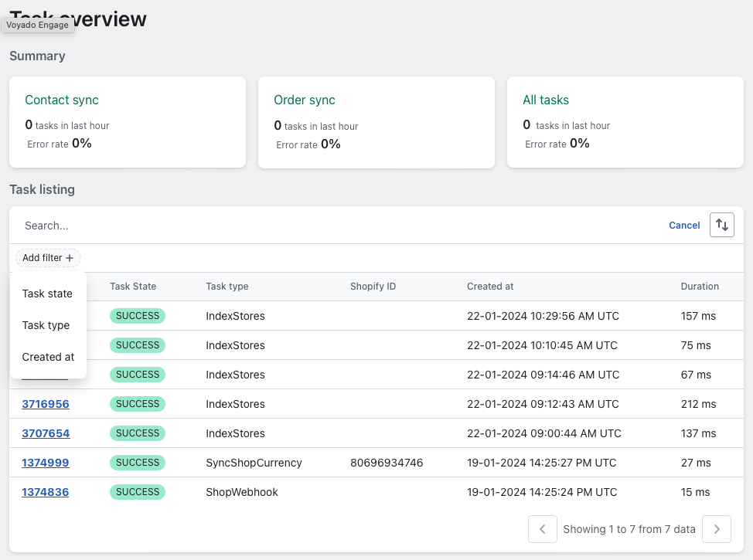Choose "Task type" filter option
Screen dimensions: 753x560
45,325
